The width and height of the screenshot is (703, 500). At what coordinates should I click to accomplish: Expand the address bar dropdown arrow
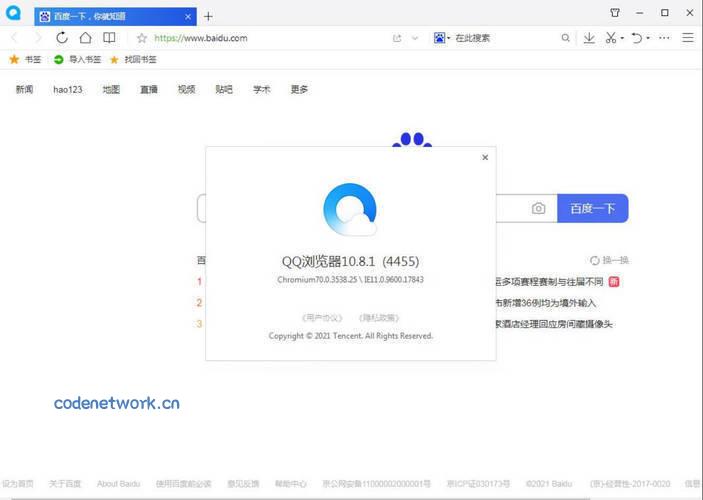coord(415,38)
